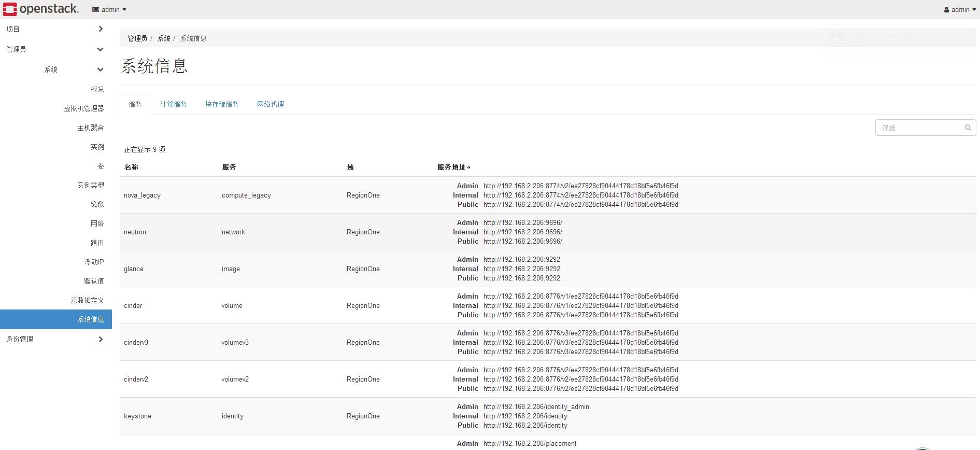Viewport: 980px width, 450px height.
Task: Switch to the 块存储服务 tab
Action: (222, 104)
